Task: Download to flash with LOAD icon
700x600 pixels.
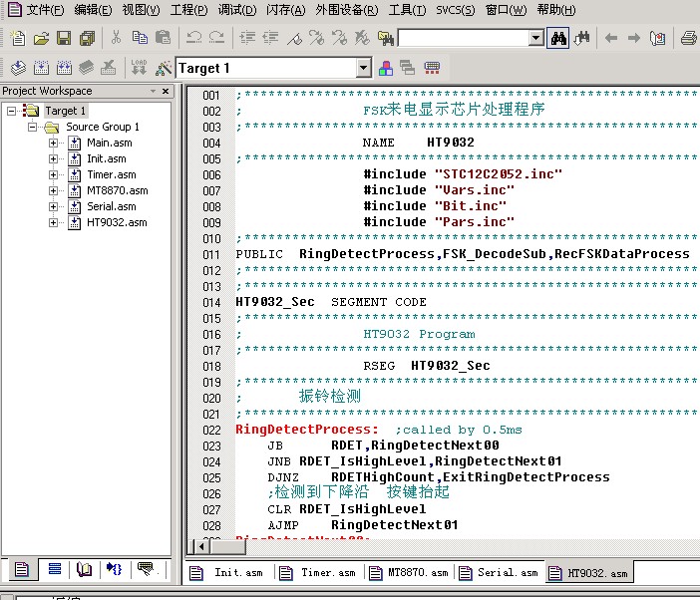Action: 139,68
